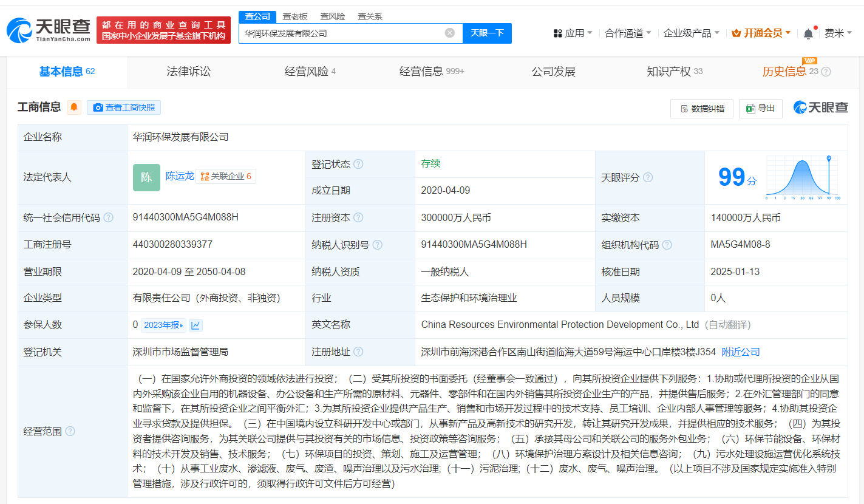
Task: Open legal representative 陈运龙 link
Action: (x=180, y=176)
